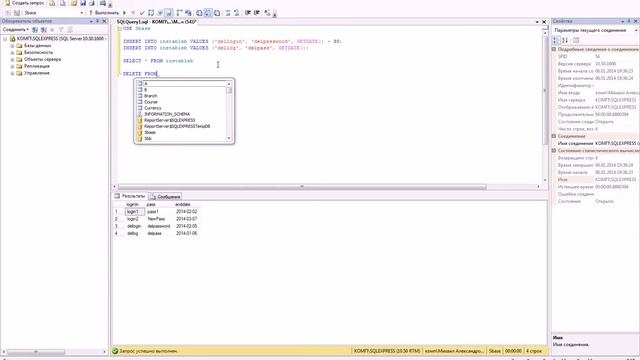This screenshot has height=360, width=640.
Task: Select the Репликация tree item
Action: [x=37, y=66]
